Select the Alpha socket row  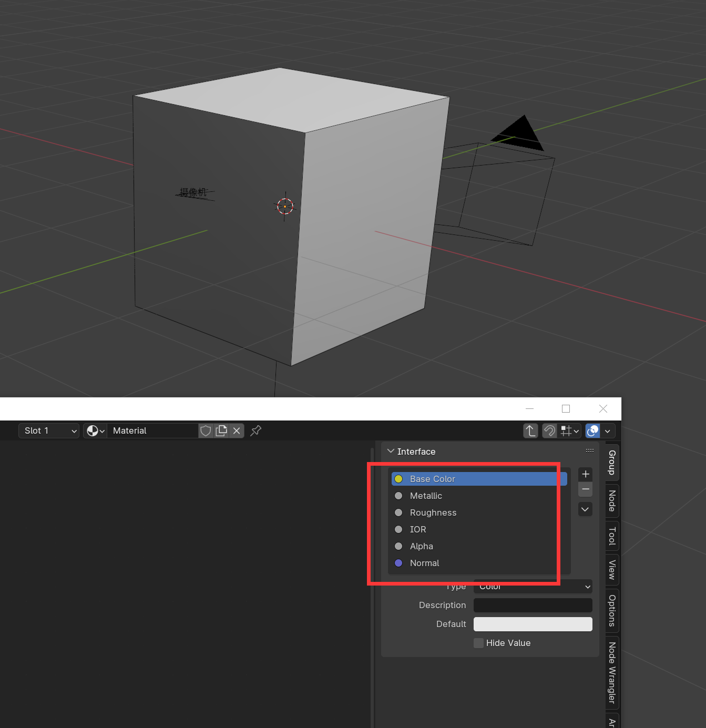(x=479, y=546)
